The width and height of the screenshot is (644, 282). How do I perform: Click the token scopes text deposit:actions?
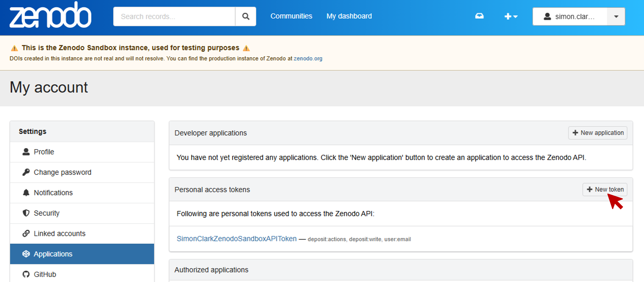pyautogui.click(x=327, y=239)
